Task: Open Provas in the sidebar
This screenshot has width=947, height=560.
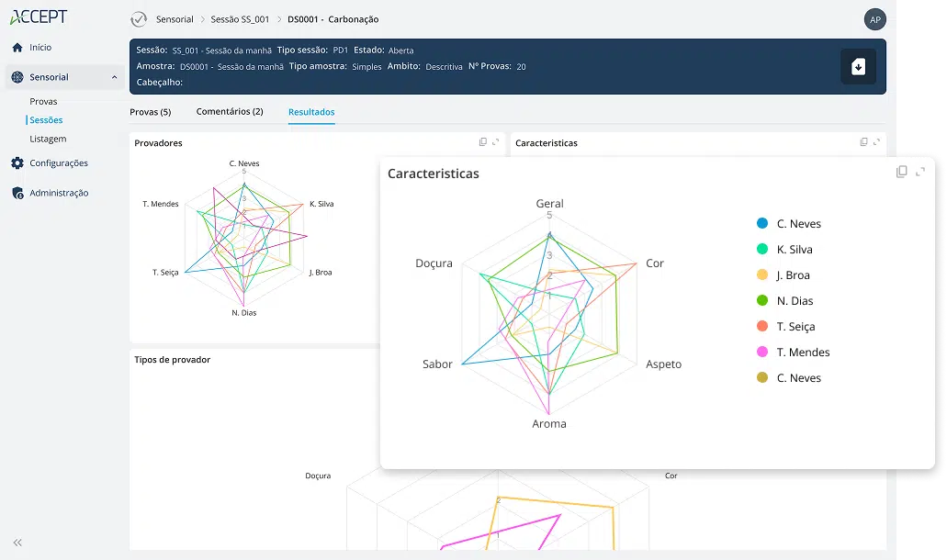Action: tap(43, 101)
